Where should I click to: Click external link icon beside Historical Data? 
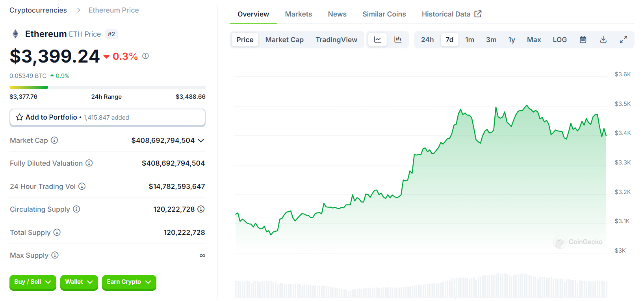point(478,14)
